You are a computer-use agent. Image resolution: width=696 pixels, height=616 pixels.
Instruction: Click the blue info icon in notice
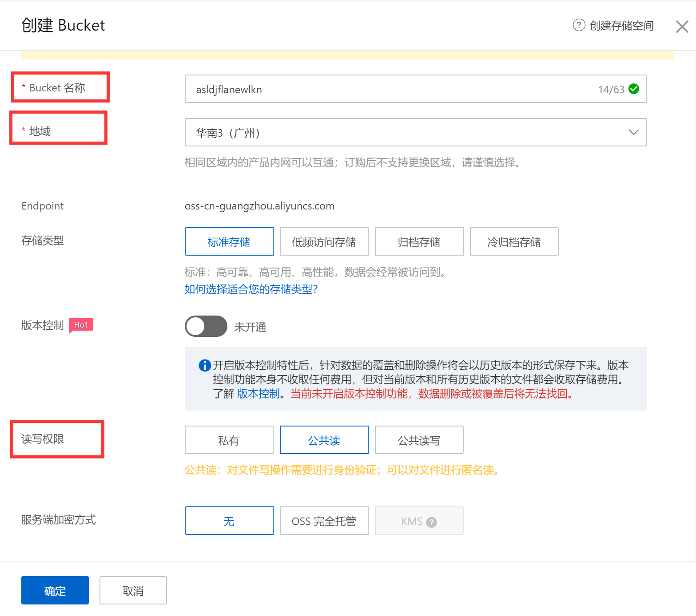[204, 365]
